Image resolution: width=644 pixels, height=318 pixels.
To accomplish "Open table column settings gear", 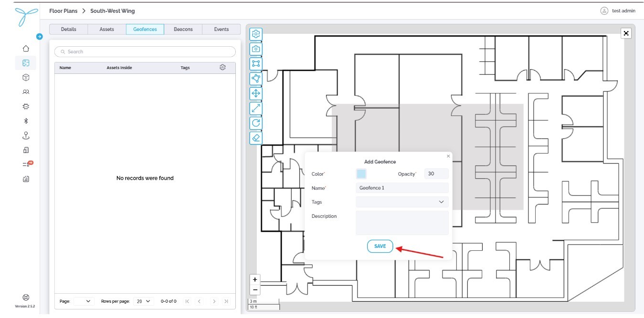I will pyautogui.click(x=222, y=67).
